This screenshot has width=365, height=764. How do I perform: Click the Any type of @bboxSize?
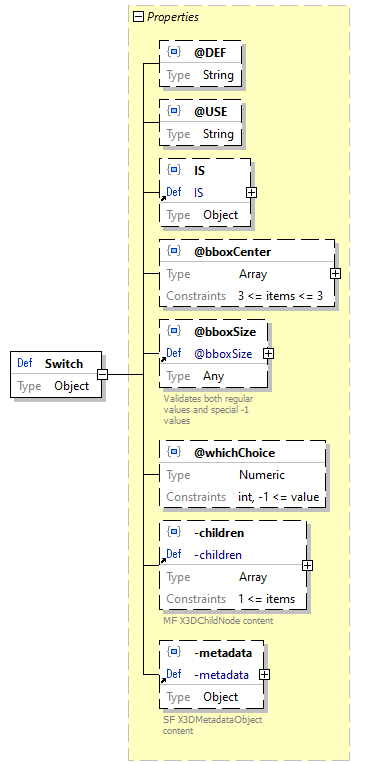tap(213, 376)
